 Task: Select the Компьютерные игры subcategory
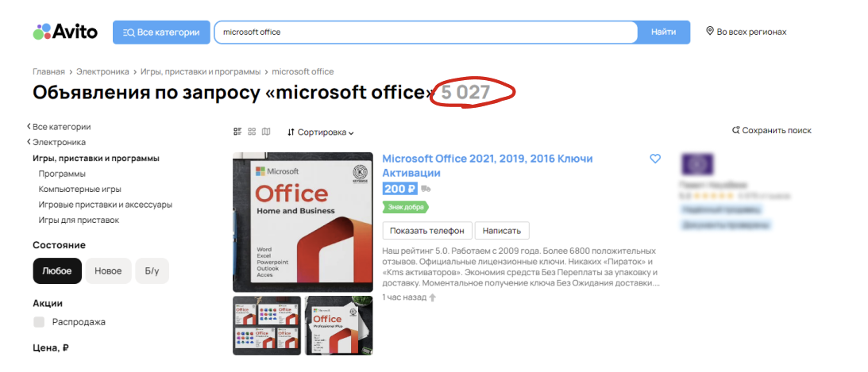pos(79,189)
